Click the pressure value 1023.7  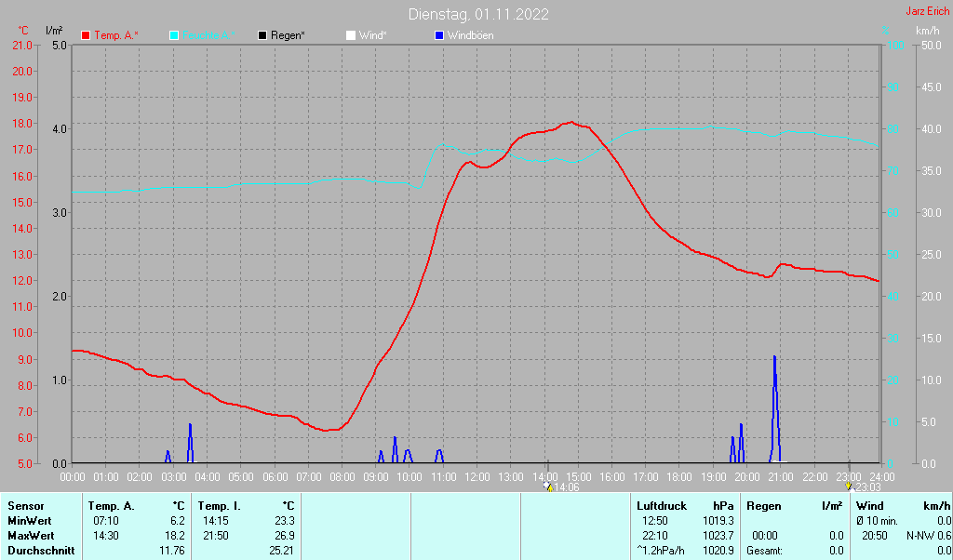(718, 537)
